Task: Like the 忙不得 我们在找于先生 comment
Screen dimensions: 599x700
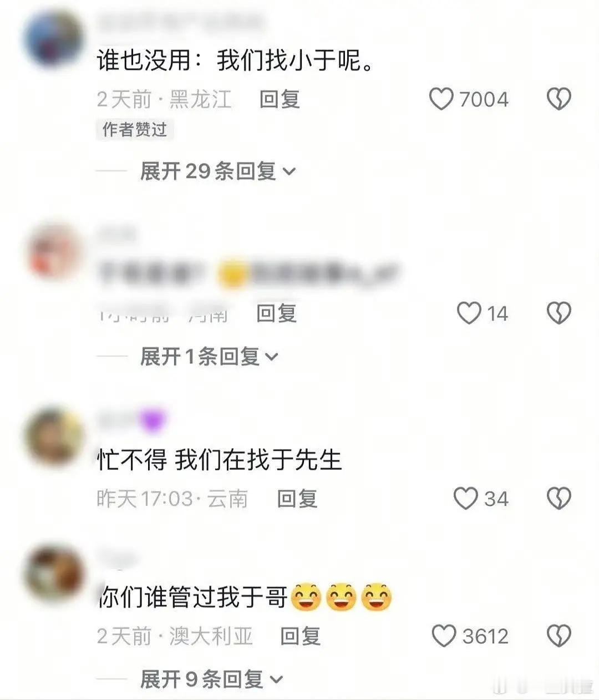Action: coord(465,498)
